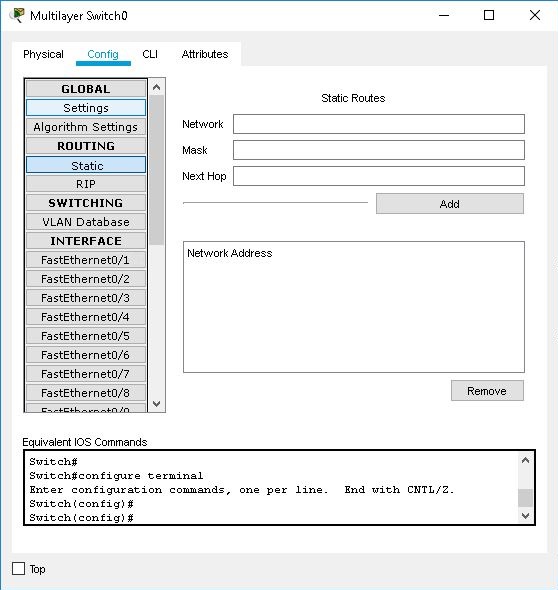Select interface FastEthernet0/5
558x590 pixels.
coord(86,336)
